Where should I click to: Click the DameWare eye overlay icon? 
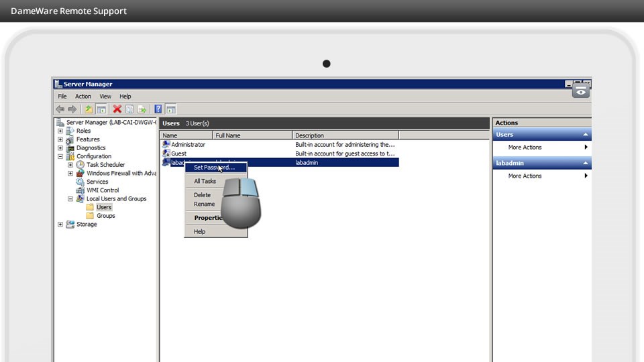[581, 92]
